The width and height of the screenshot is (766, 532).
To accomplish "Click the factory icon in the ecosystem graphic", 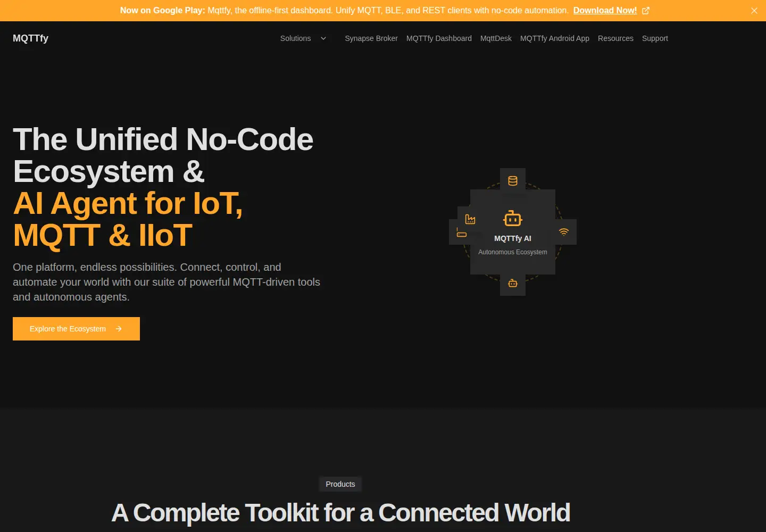I will click(x=470, y=219).
